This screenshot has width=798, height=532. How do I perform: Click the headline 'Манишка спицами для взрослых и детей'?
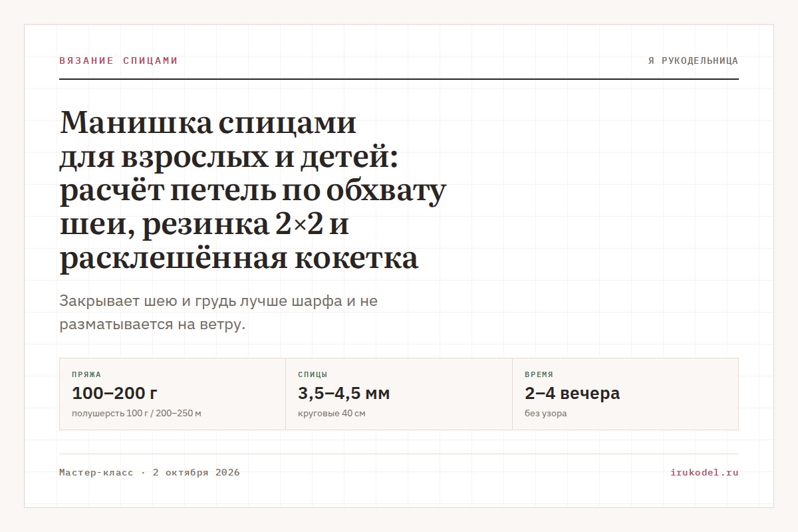253,191
